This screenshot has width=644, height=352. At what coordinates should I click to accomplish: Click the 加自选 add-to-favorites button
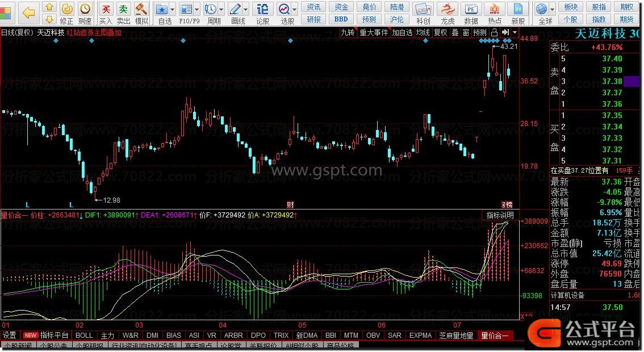[x=402, y=32]
